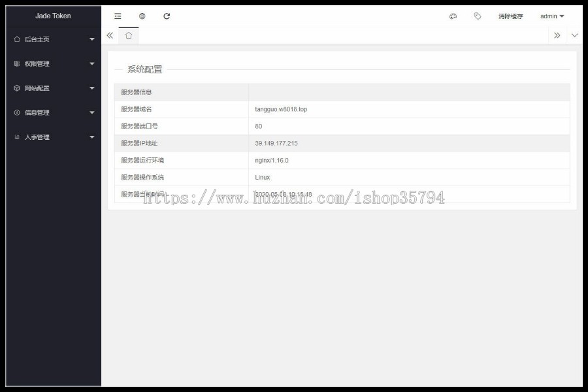Open the 人事管理 menu item
The width and height of the screenshot is (588, 392).
[x=39, y=137]
